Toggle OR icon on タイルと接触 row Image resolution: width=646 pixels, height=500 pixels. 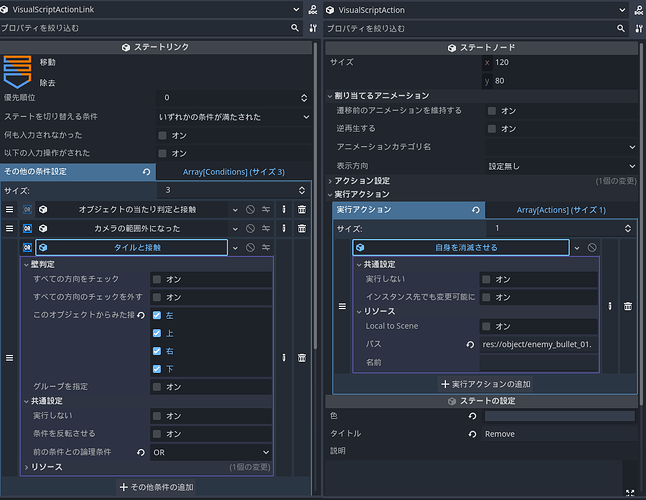pos(27,247)
